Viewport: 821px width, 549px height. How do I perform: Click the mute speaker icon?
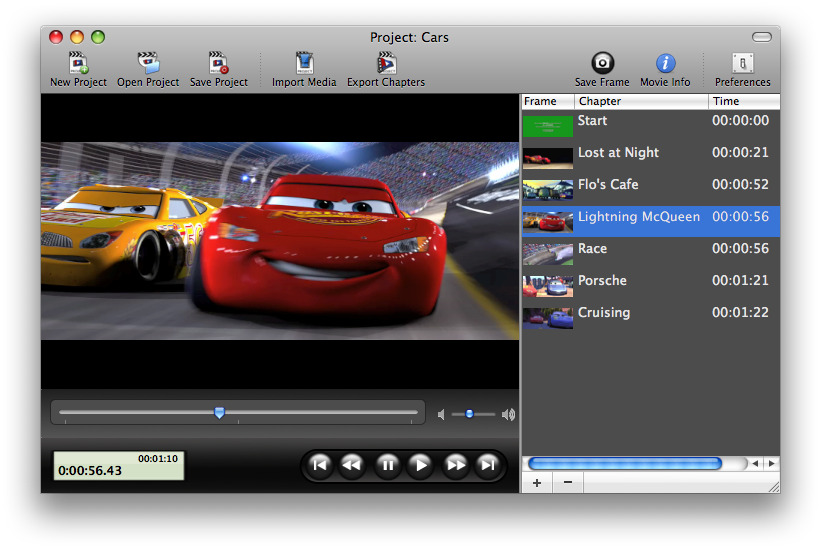pyautogui.click(x=441, y=414)
